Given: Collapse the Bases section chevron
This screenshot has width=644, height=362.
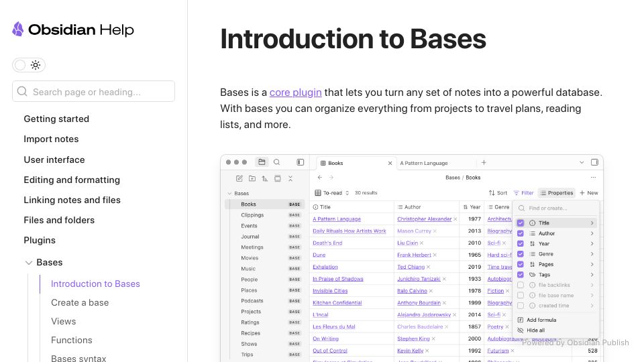Looking at the screenshot, I should coord(28,263).
